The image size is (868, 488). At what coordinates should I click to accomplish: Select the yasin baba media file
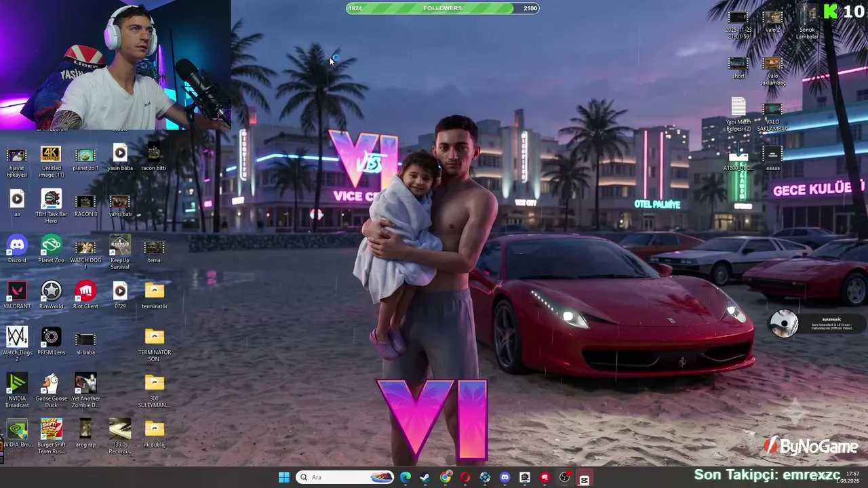(120, 157)
